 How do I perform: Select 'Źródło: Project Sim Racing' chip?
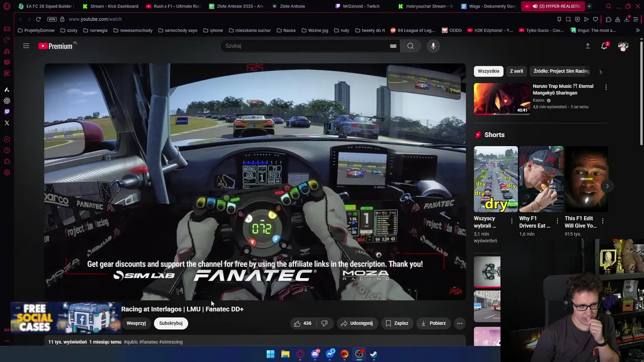pos(561,71)
